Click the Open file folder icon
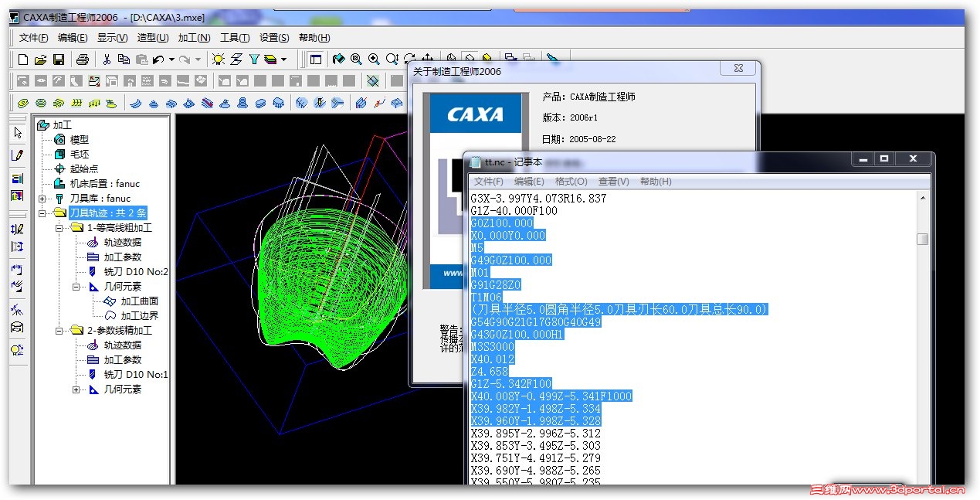980x500 pixels. 41,60
